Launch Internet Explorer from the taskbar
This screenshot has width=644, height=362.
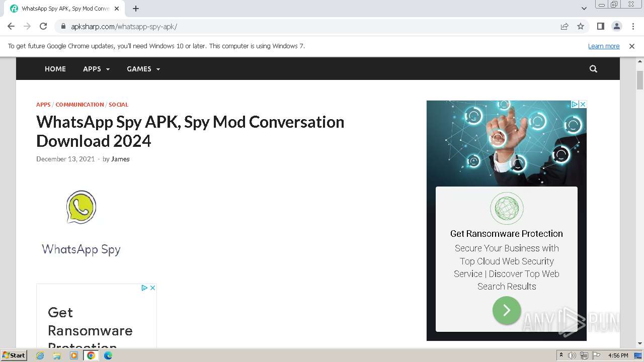tap(40, 355)
